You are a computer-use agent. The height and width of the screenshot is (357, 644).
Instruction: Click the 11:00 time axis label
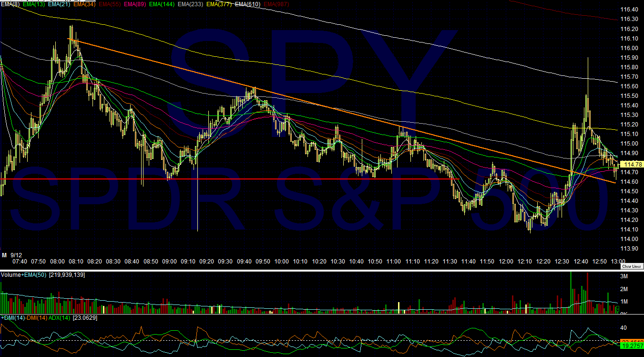[393, 262]
